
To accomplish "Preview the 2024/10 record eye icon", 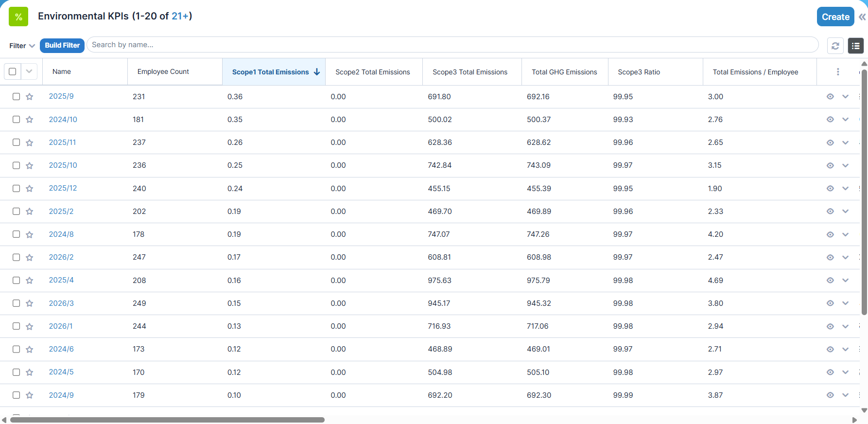I will point(830,120).
